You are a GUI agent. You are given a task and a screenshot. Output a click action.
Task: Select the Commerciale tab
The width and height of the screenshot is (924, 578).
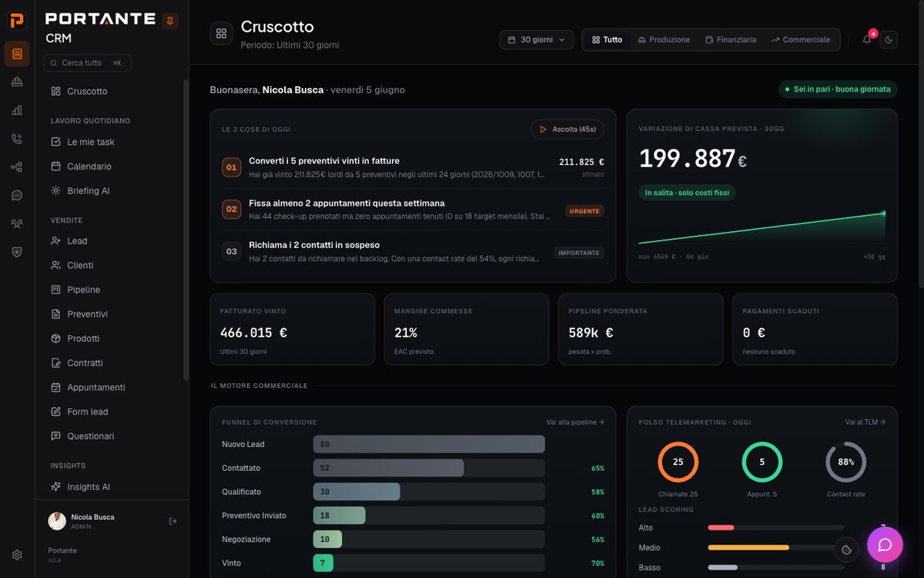pos(801,39)
